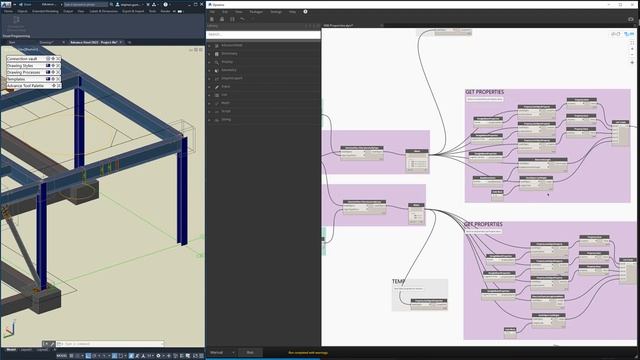Switch to the Start document tab
The height and width of the screenshot is (360, 640).
point(12,42)
